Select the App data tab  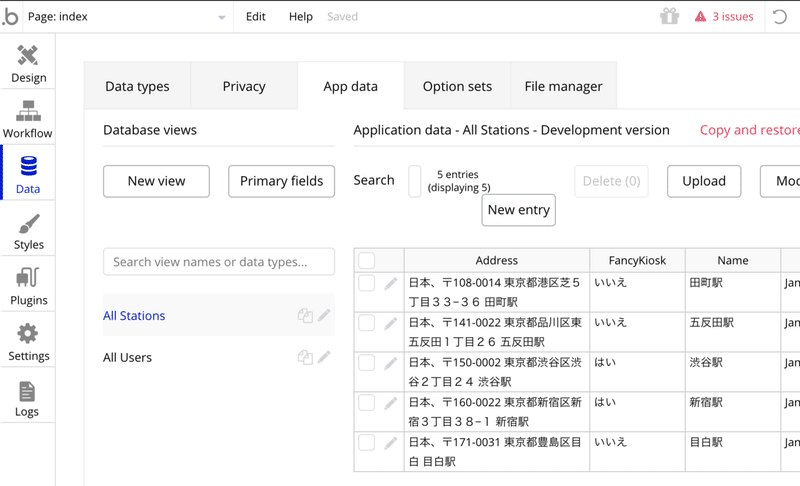click(x=351, y=86)
